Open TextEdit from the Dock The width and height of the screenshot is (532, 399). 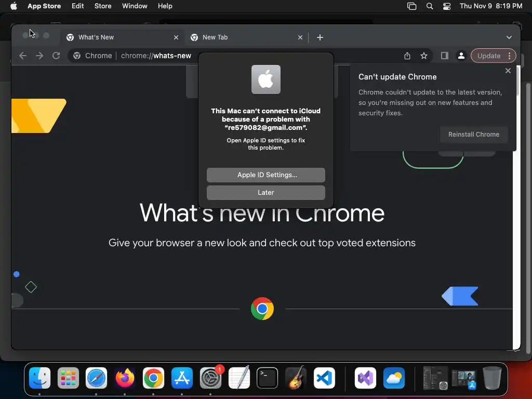239,378
